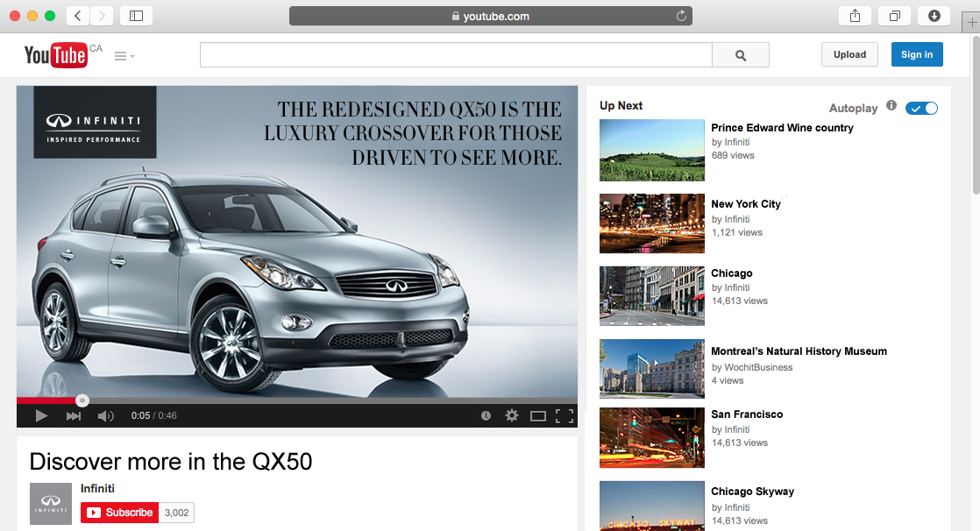Subscribe to the Infiniti channel
Image resolution: width=980 pixels, height=531 pixels.
[x=119, y=513]
